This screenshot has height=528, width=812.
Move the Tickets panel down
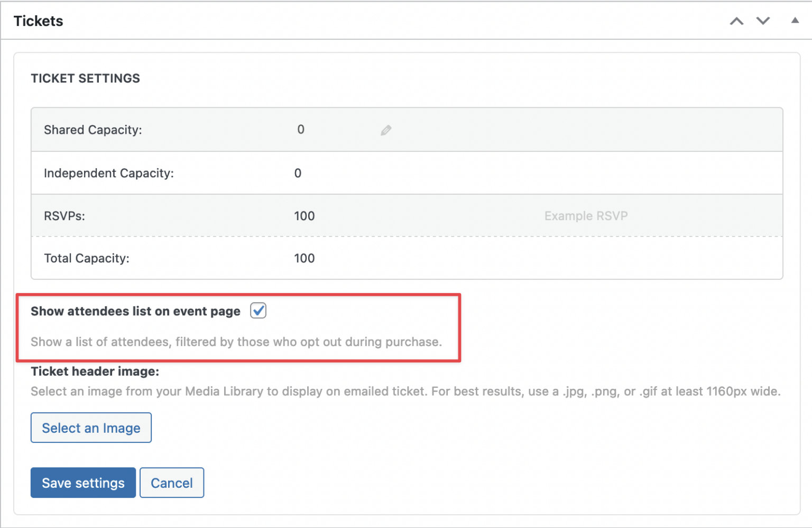point(763,21)
